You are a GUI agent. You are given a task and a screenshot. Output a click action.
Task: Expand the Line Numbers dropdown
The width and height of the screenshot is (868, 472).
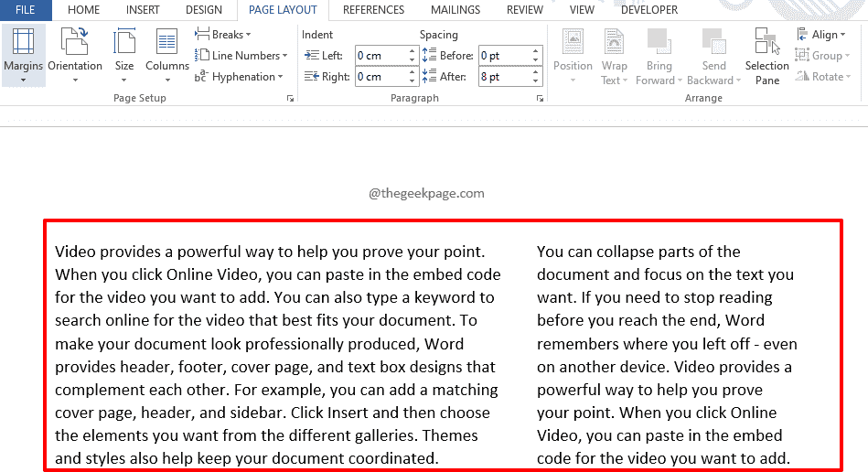pyautogui.click(x=238, y=56)
